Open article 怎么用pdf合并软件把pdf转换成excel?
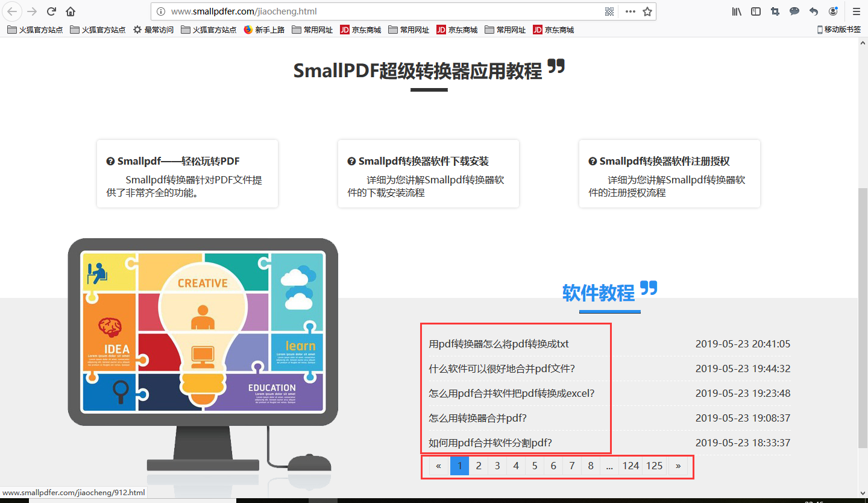The image size is (868, 503). click(512, 393)
